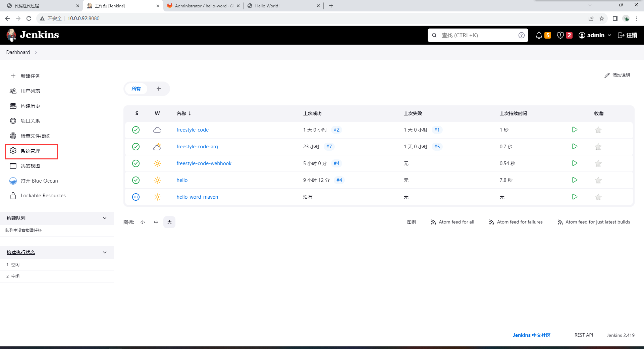644x349 pixels.
Task: Switch to Administrator / hello-word browser tab
Action: [x=203, y=6]
